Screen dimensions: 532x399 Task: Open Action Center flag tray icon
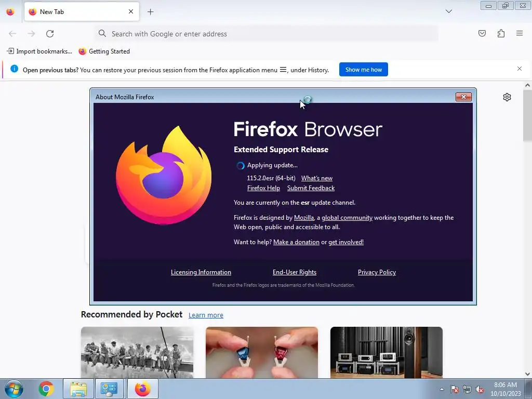(455, 389)
